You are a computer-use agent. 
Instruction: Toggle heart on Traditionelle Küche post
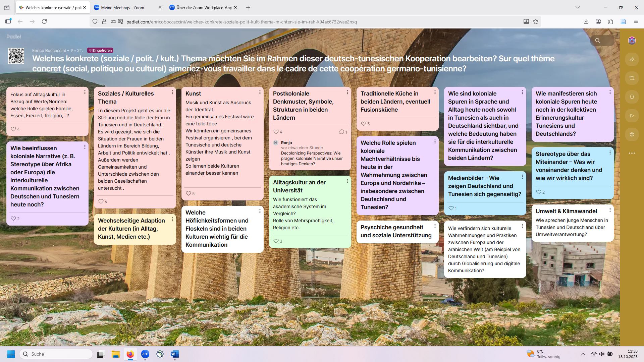[x=363, y=124]
